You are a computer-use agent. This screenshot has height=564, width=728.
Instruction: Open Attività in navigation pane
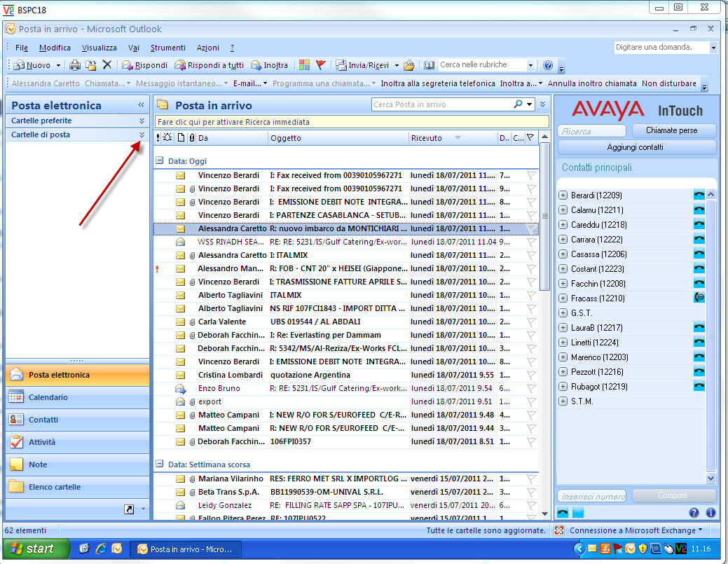pos(78,442)
